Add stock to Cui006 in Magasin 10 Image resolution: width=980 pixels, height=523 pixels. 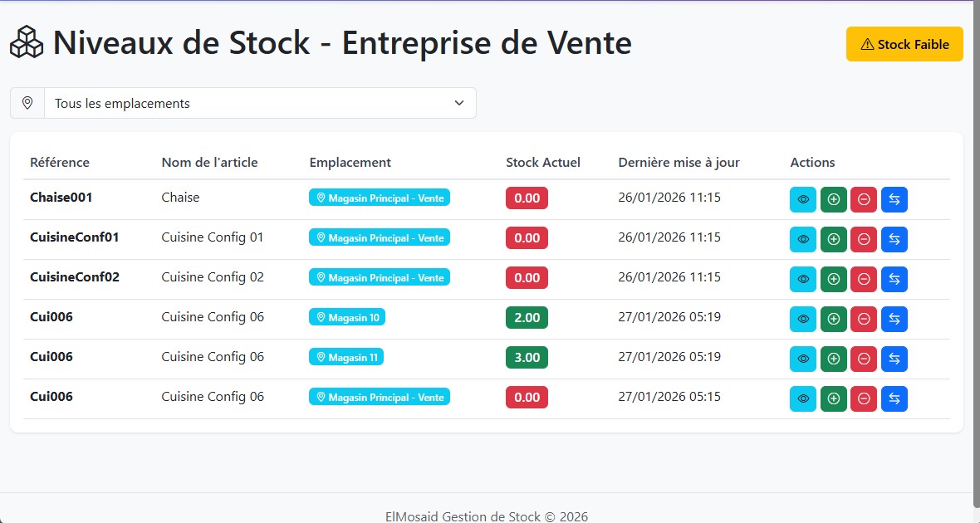833,319
